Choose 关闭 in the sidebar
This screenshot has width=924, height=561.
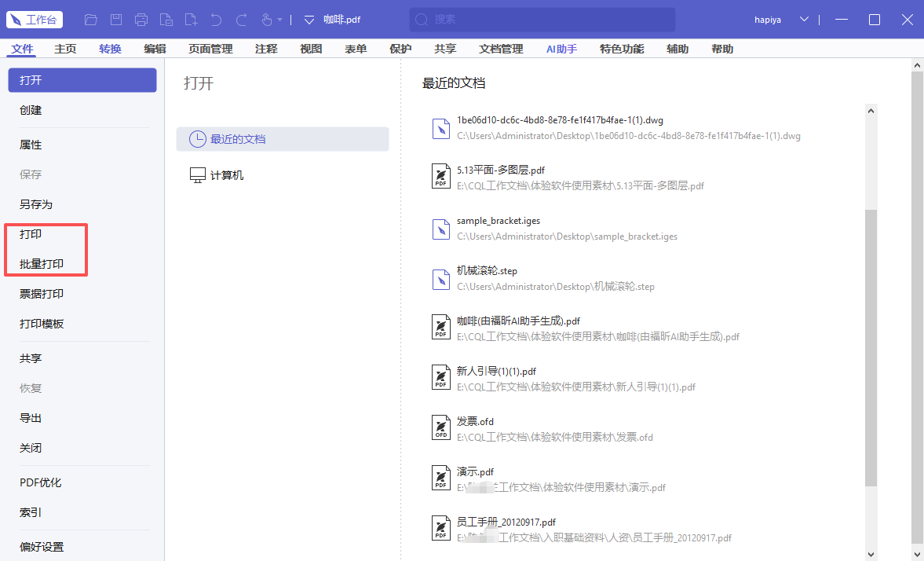pos(31,449)
